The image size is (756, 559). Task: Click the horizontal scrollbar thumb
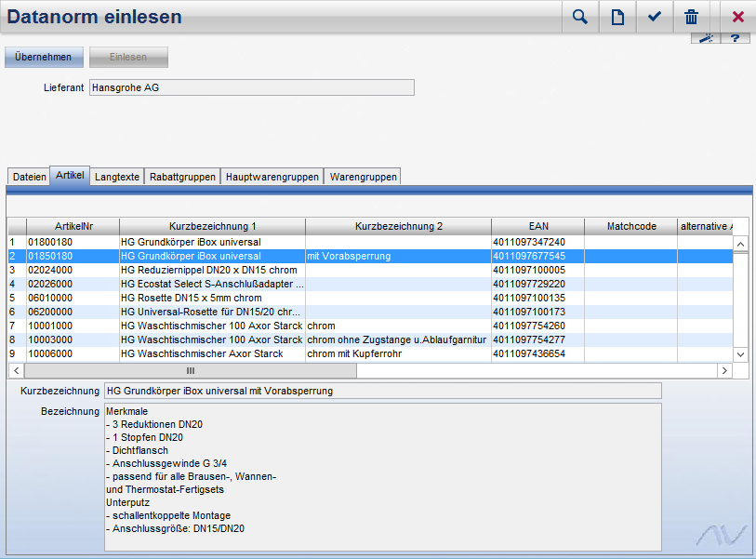pos(191,370)
